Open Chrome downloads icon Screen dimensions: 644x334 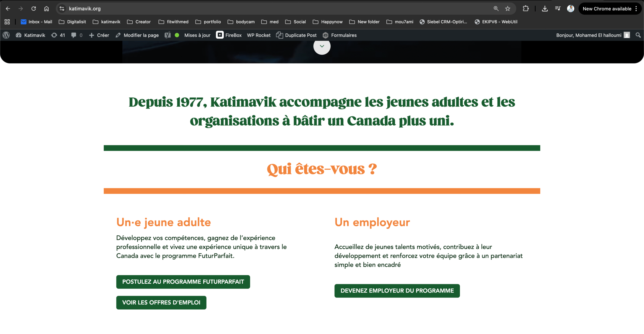pyautogui.click(x=545, y=9)
